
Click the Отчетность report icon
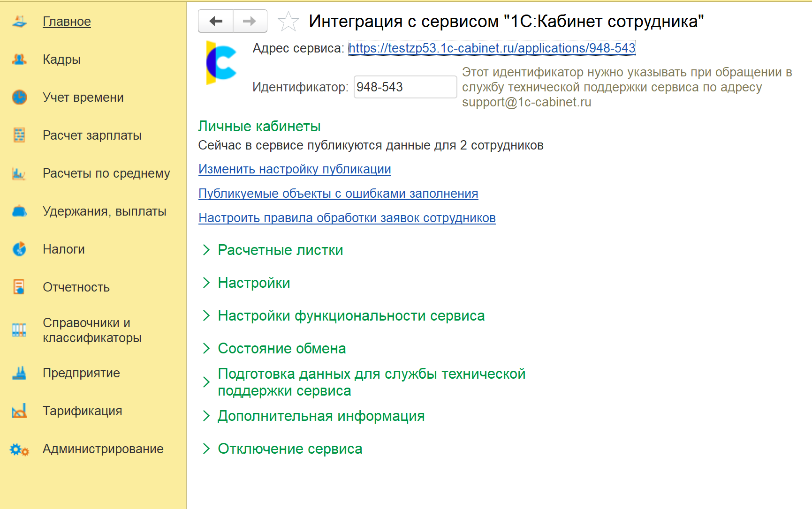[19, 287]
